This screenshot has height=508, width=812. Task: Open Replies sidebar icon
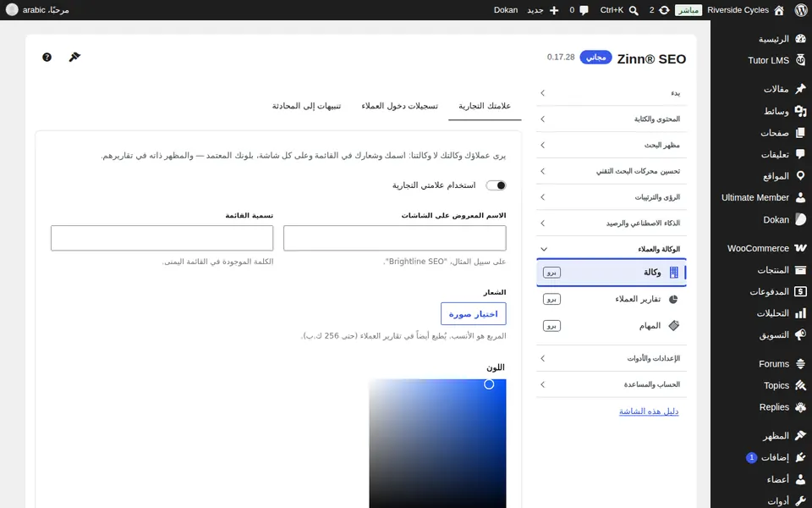coord(800,407)
